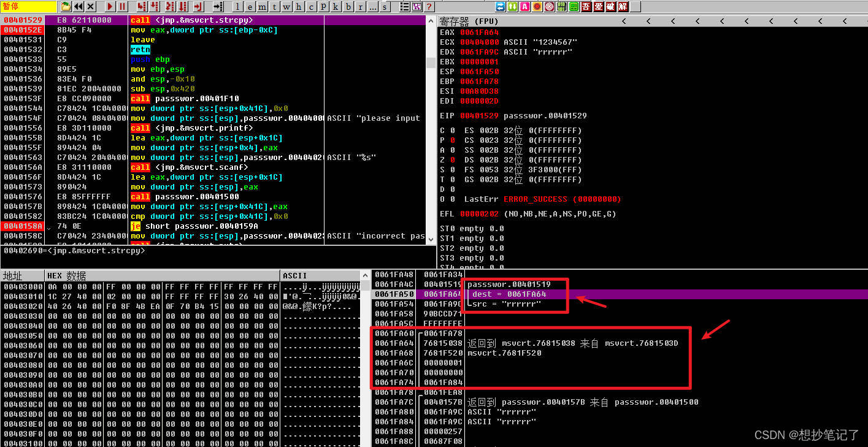Open debugging options via the list icon
The width and height of the screenshot is (868, 447).
(x=404, y=7)
